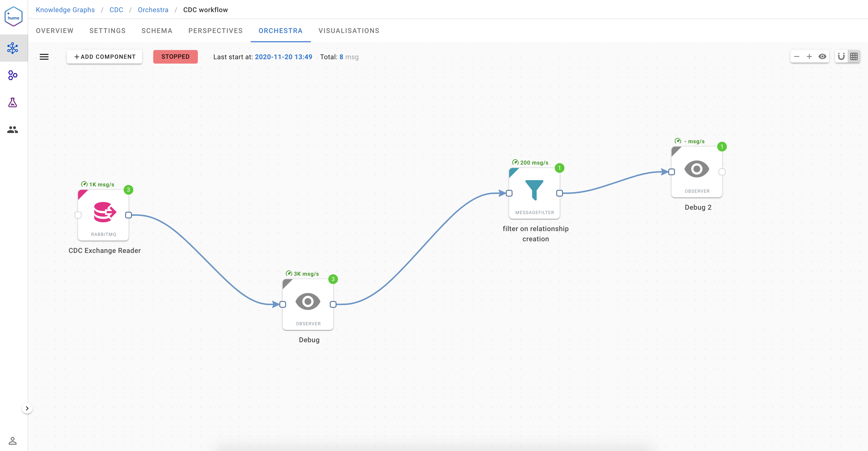Screen dimensions: 868x451
Task: Open the users group sidebar icon
Action: click(13, 130)
